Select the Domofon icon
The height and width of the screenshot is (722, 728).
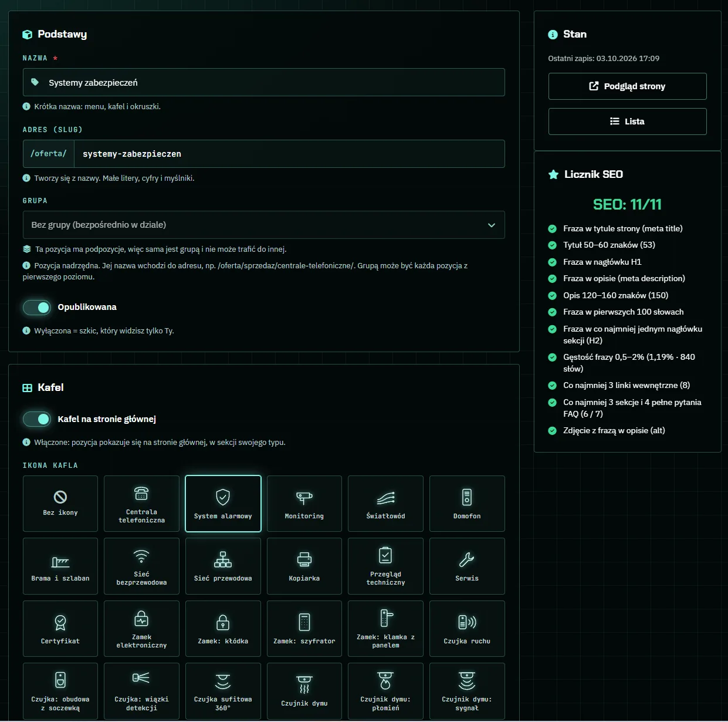[467, 504]
